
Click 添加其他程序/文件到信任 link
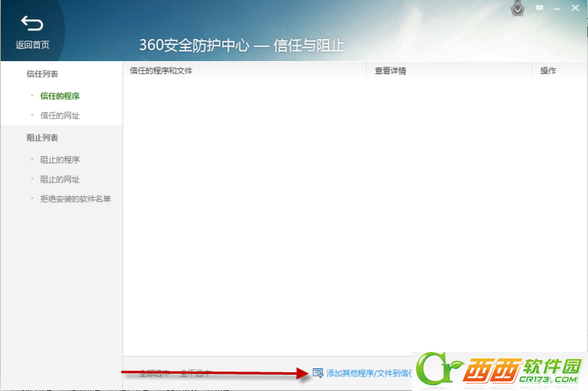(x=369, y=373)
